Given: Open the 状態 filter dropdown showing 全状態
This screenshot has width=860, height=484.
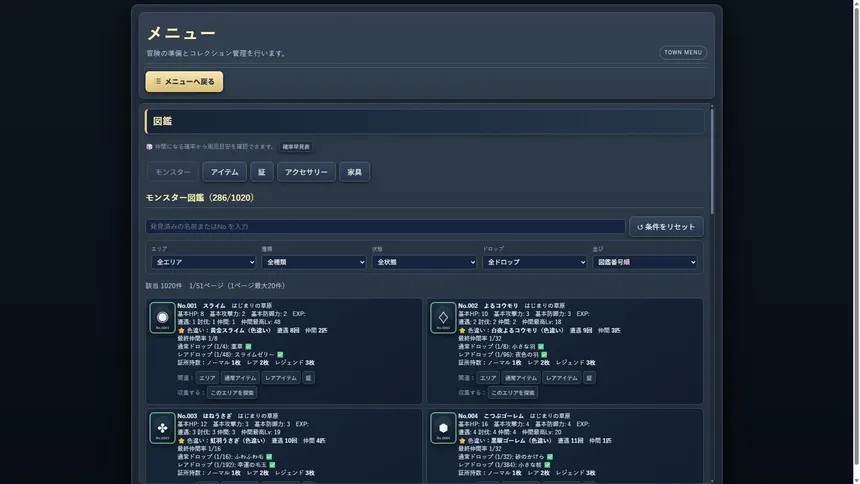Looking at the screenshot, I should coord(424,262).
